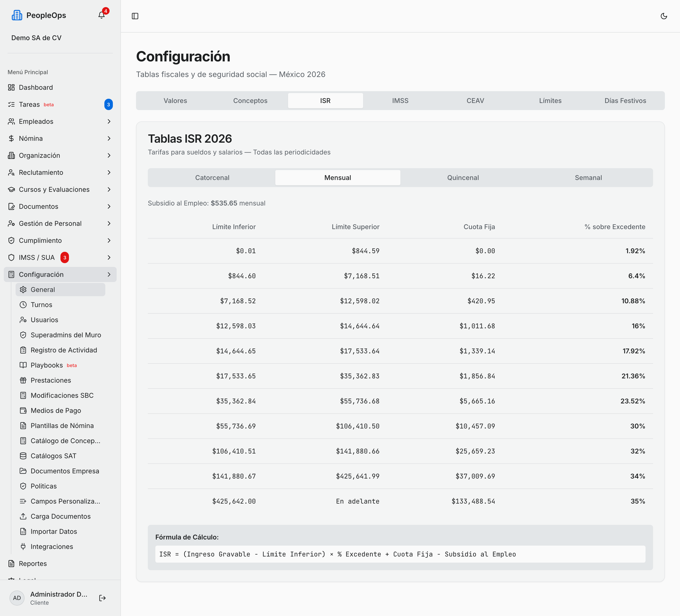Open Catálogos SAT database icon
The image size is (680, 616).
point(23,456)
